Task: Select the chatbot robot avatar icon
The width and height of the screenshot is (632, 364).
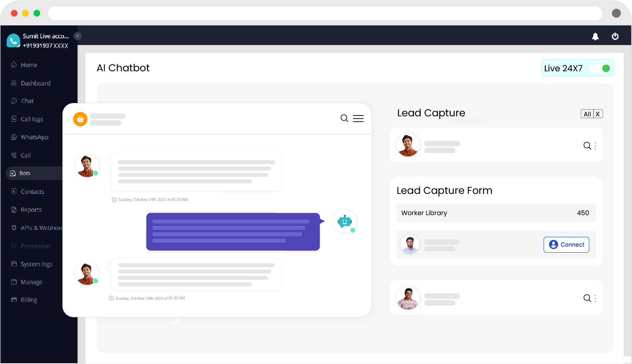Action: click(x=345, y=221)
